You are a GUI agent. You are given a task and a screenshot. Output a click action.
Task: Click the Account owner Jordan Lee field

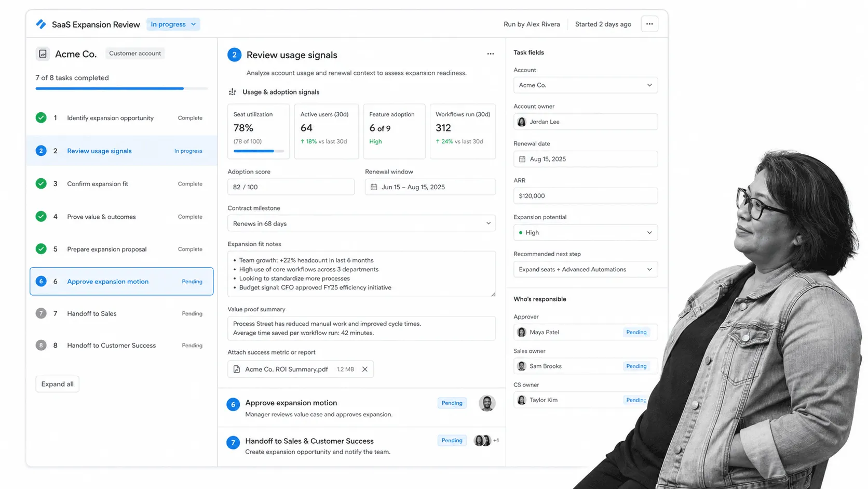586,122
